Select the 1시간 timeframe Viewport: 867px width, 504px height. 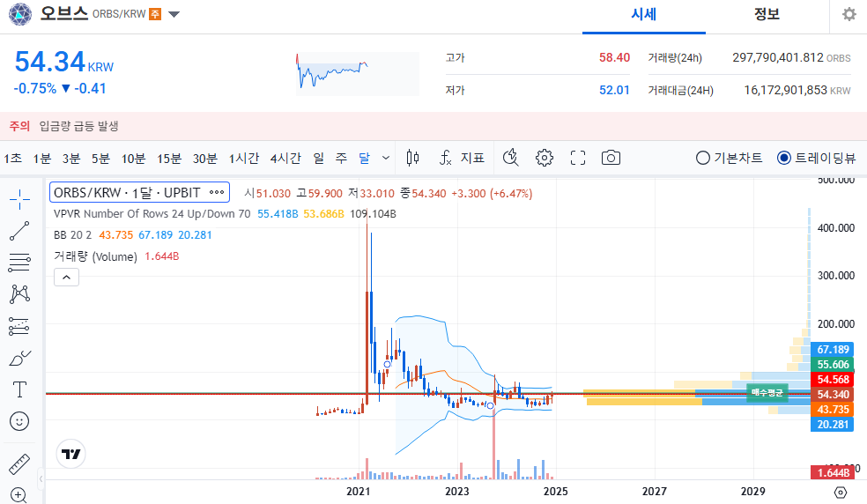244,159
